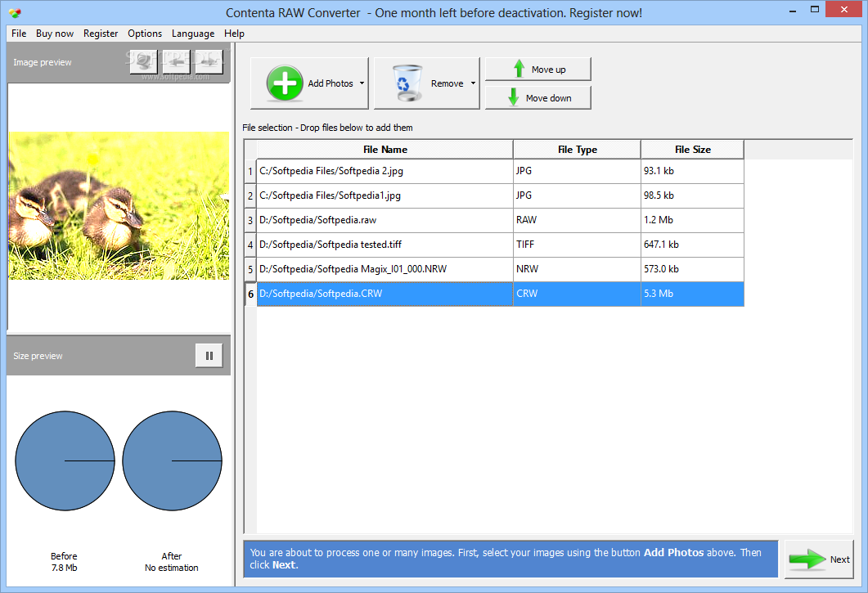Click the Next button with green arrow

(x=819, y=559)
